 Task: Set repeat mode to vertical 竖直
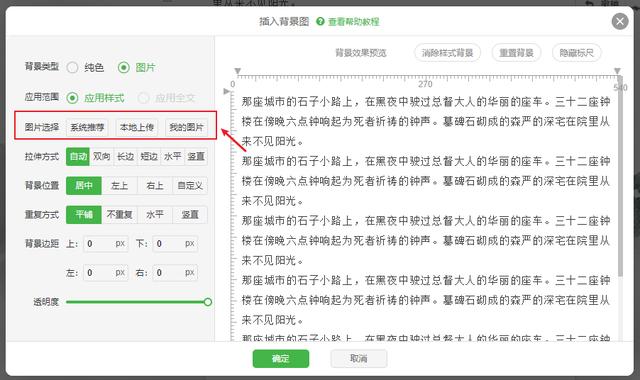[190, 215]
